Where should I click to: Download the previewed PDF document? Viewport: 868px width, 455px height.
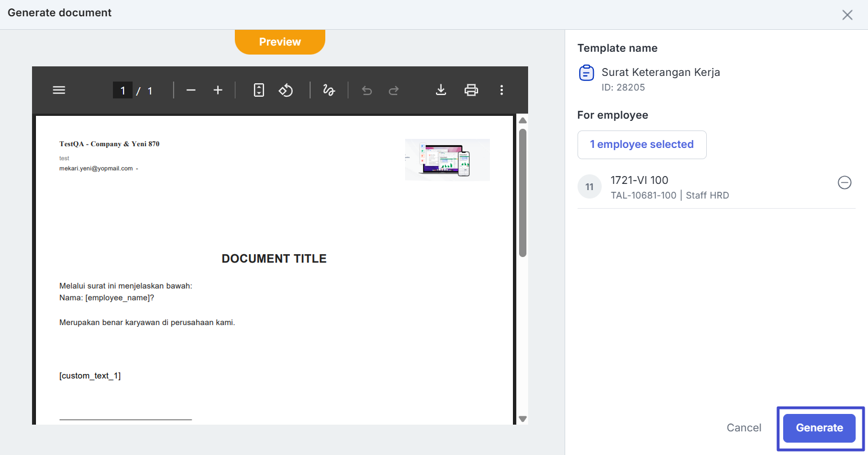coord(441,90)
